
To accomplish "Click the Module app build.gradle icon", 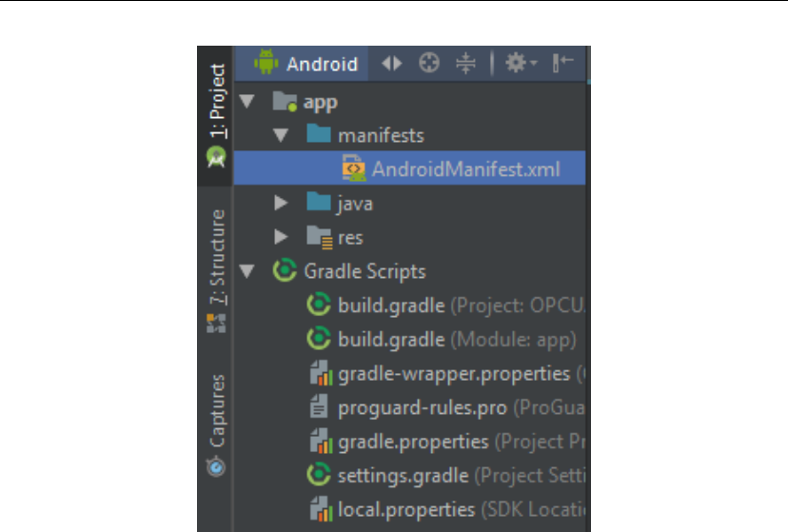I will [319, 339].
